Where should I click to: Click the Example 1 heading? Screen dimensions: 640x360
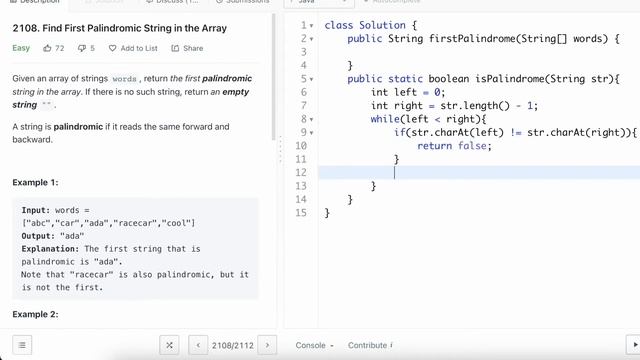click(x=36, y=182)
